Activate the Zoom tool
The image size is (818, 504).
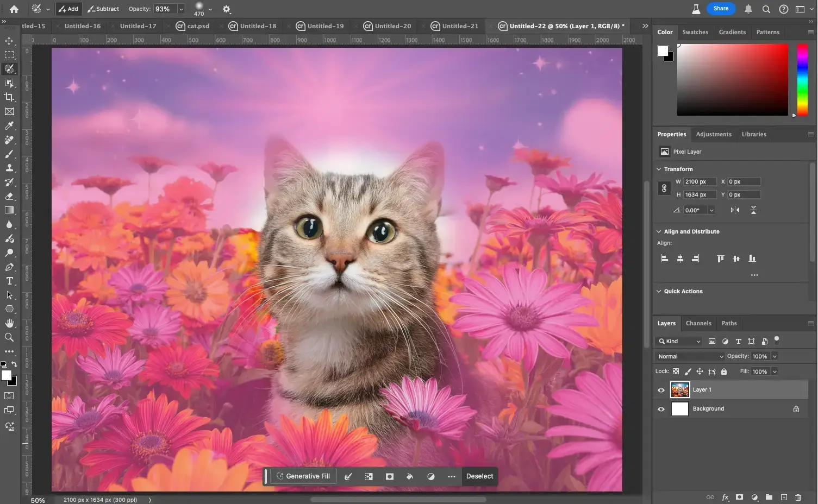click(9, 337)
